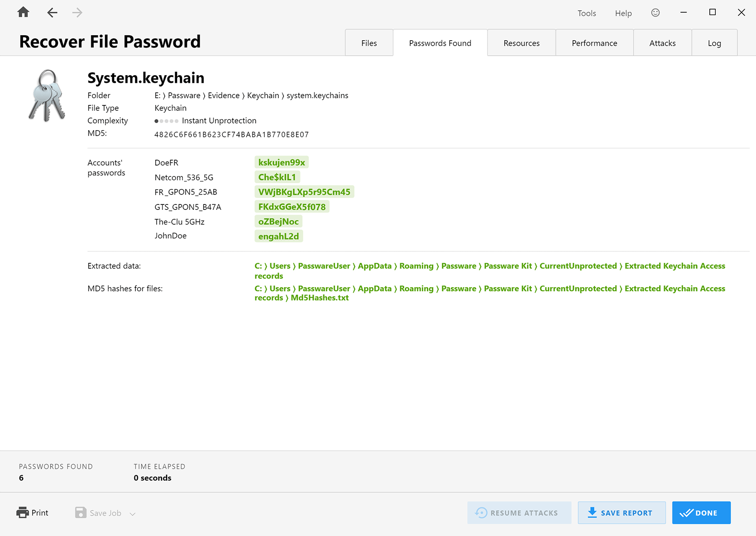Switch to the Files tab
Viewport: 756px width, 536px height.
click(368, 43)
